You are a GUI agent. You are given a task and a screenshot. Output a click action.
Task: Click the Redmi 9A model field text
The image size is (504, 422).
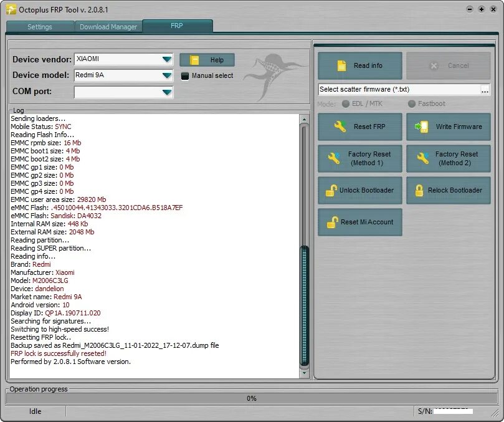(x=90, y=75)
